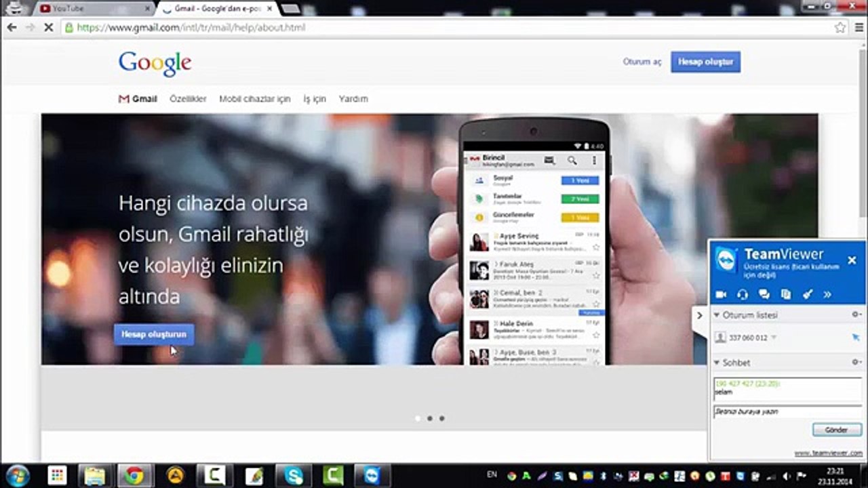Start TeamViewer voice audio with headset icon
The image size is (868, 488).
(743, 294)
